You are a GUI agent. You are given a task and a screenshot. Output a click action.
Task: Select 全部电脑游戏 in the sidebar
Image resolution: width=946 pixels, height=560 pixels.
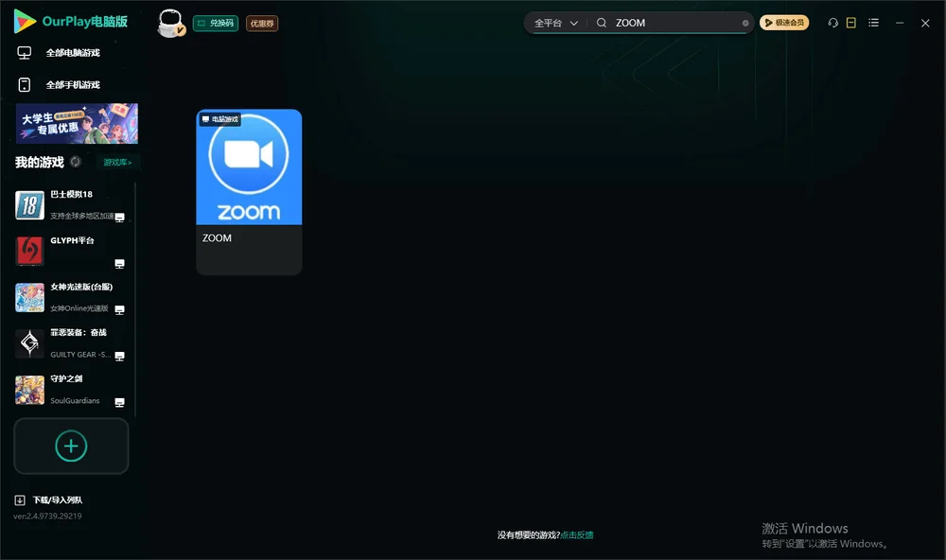pyautogui.click(x=73, y=53)
